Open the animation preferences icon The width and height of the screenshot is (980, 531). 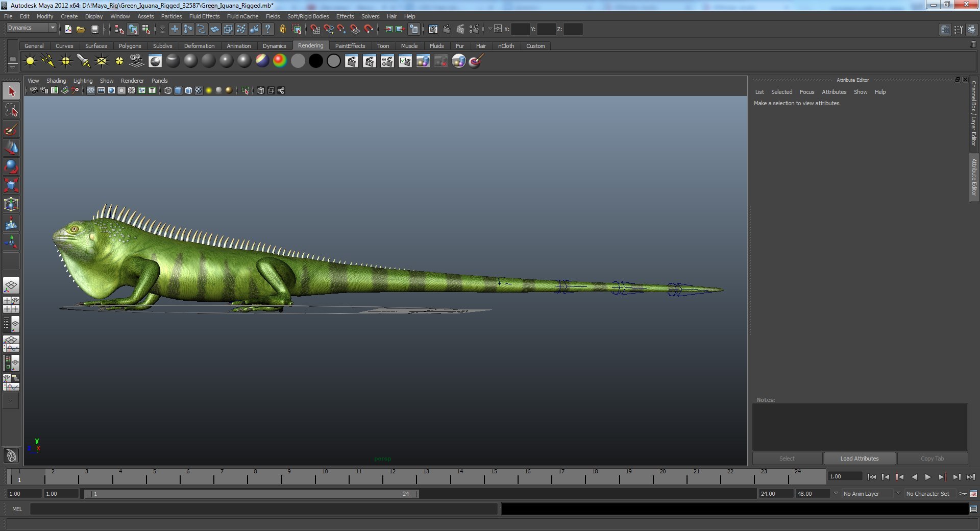[x=973, y=494]
